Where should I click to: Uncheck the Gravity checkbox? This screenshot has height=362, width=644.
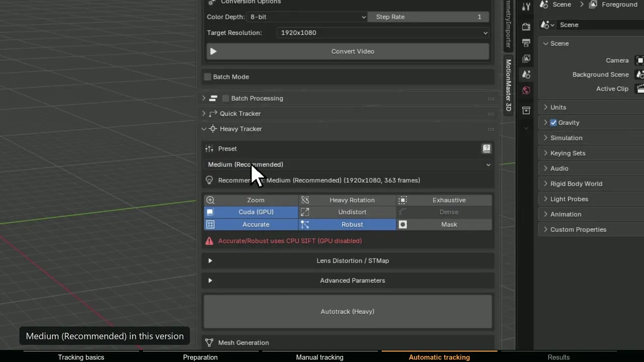[x=553, y=123]
